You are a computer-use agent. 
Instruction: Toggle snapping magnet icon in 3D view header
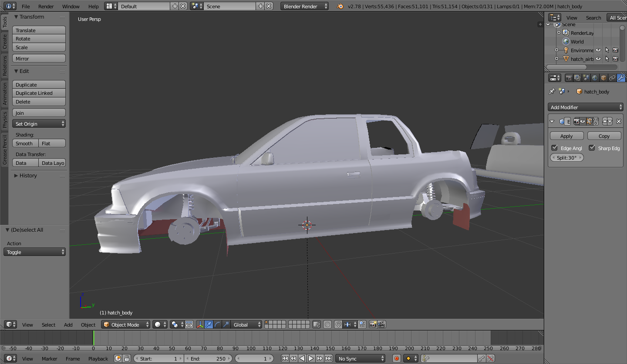coord(338,324)
